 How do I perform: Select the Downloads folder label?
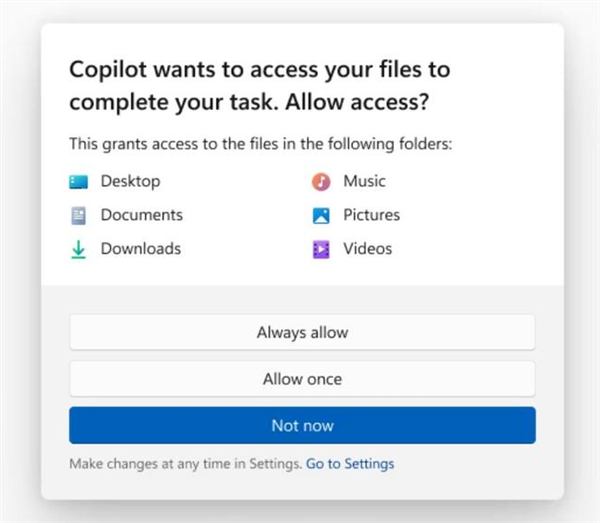tap(140, 249)
